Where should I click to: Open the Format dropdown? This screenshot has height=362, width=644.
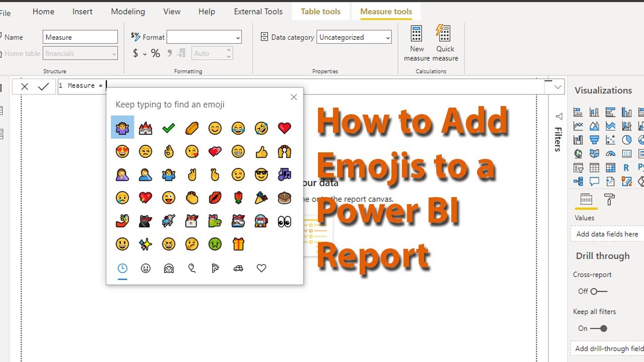[204, 37]
